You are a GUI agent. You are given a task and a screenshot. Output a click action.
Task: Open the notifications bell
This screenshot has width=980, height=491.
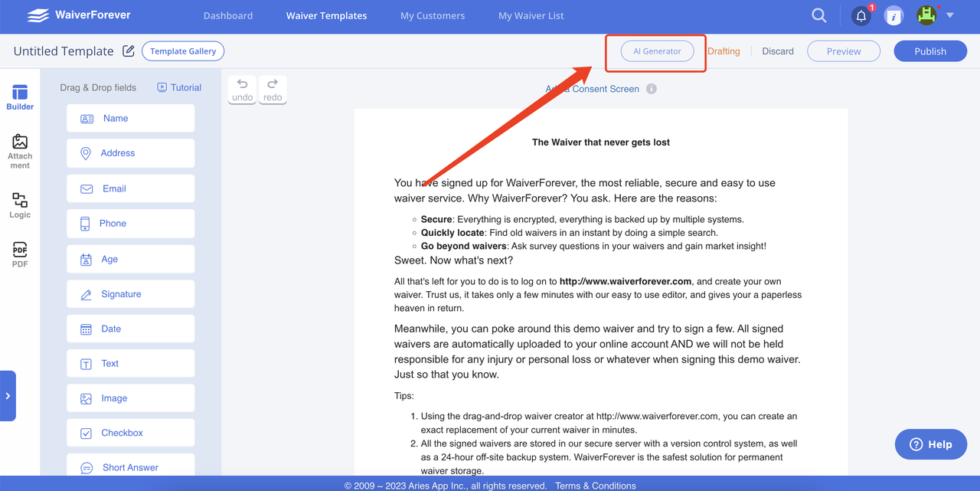point(861,15)
